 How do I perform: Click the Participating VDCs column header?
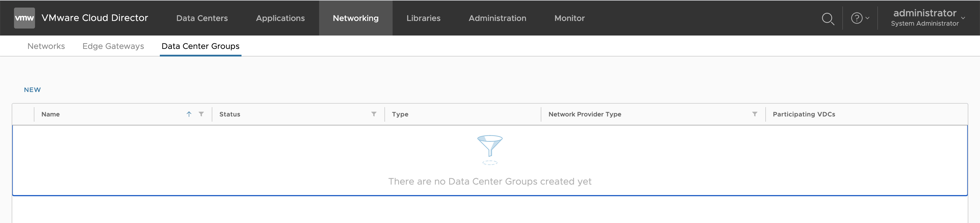[804, 114]
